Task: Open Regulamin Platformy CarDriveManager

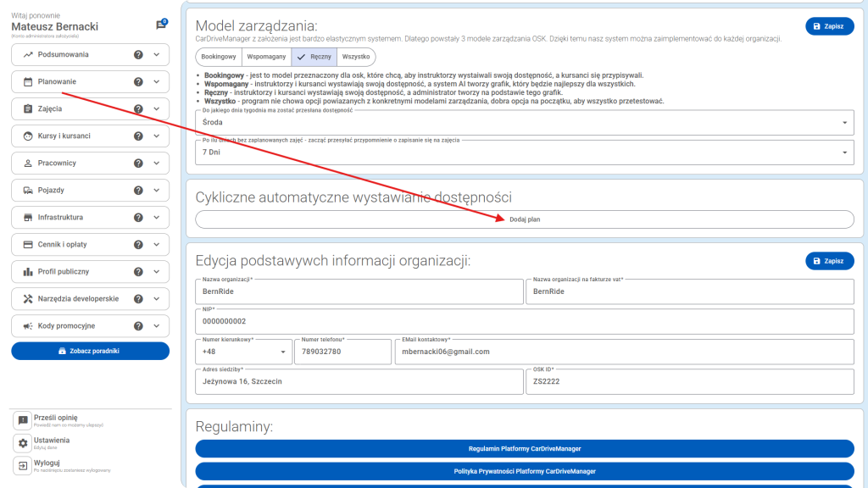Action: (x=525, y=448)
